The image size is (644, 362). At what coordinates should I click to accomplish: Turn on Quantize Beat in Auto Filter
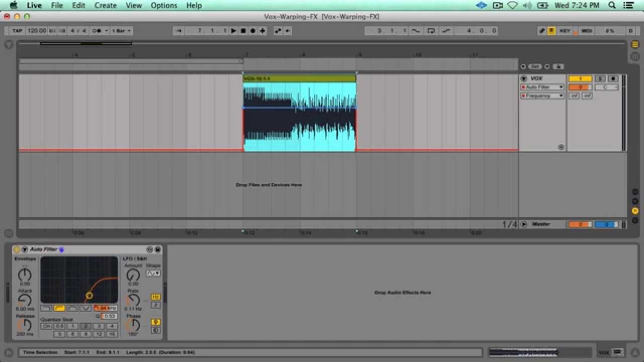tap(47, 326)
